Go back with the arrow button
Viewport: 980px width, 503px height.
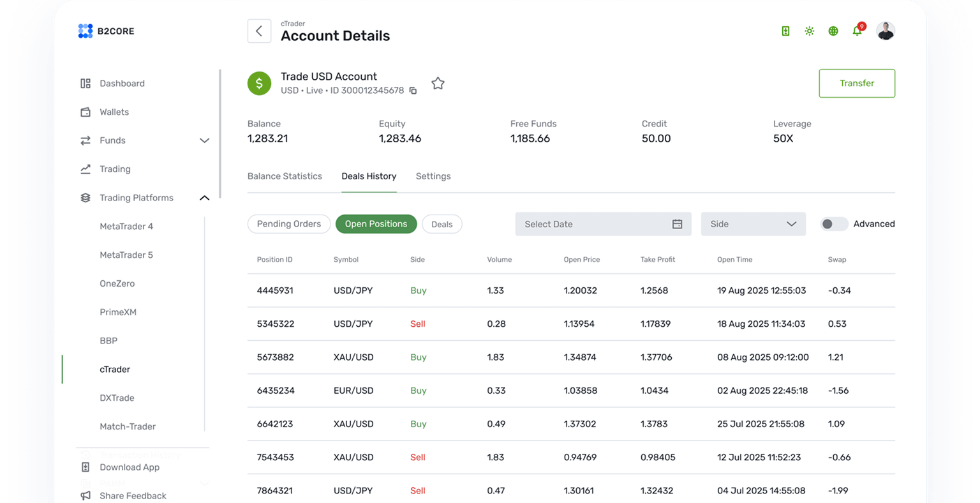click(x=259, y=31)
